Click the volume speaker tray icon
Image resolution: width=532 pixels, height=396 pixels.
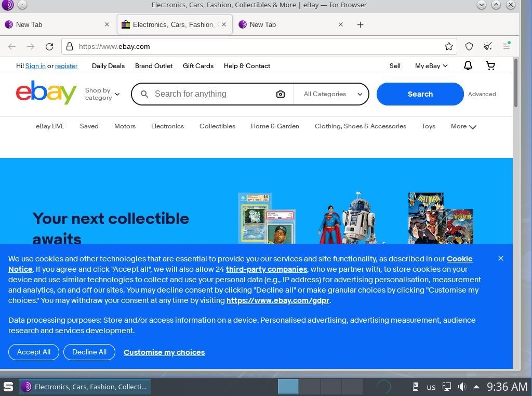pos(462,387)
